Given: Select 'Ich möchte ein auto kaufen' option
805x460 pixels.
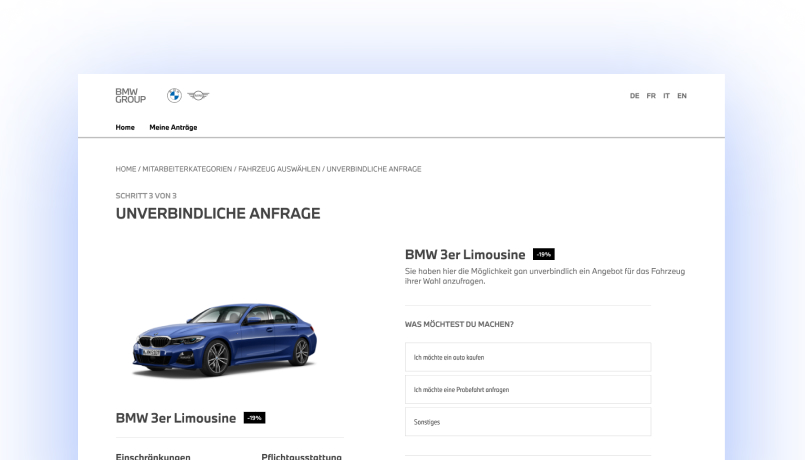Looking at the screenshot, I should (x=528, y=357).
